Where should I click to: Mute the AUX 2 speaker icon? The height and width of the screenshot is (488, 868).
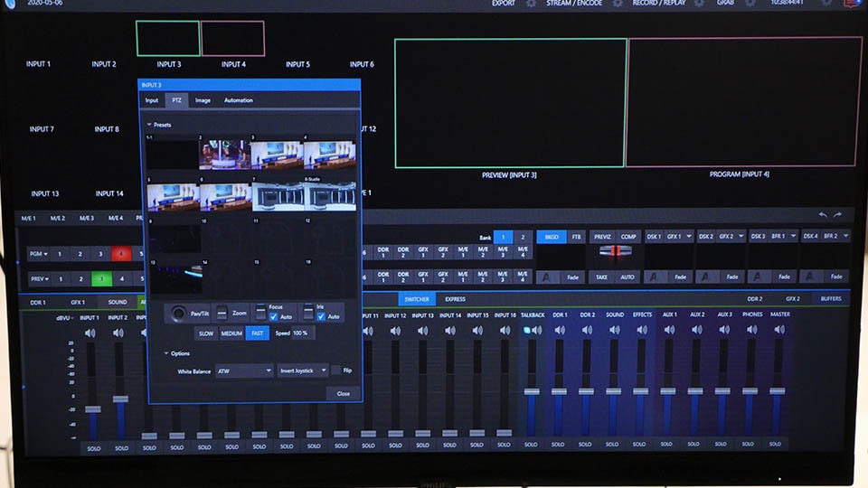697,331
